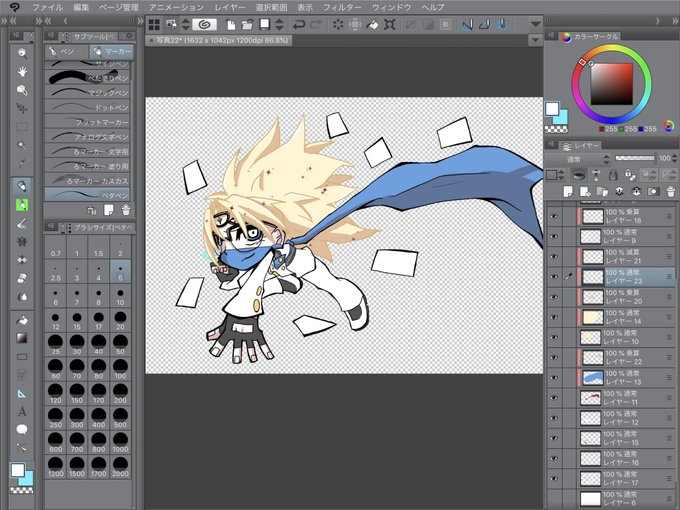Open the フィルター menu
This screenshot has width=680, height=510.
pos(342,7)
